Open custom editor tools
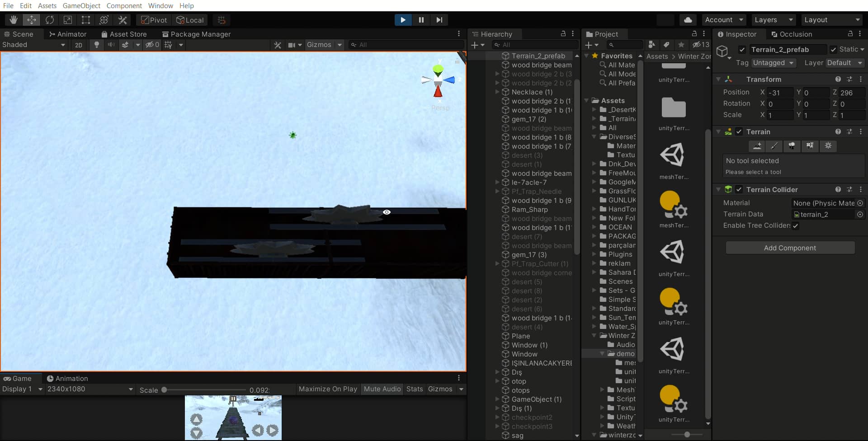The width and height of the screenshot is (868, 441). click(x=122, y=20)
